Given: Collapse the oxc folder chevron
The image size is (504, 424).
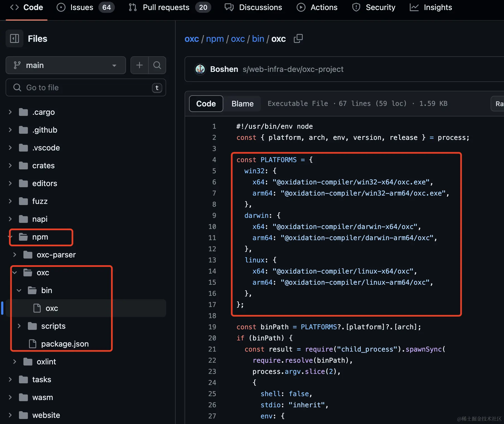Looking at the screenshot, I should 15,272.
